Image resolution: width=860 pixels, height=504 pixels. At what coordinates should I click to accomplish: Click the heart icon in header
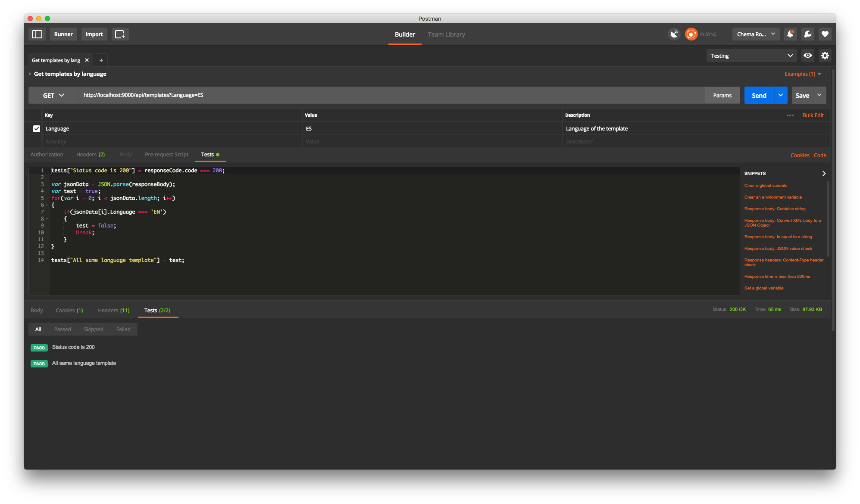pos(825,34)
